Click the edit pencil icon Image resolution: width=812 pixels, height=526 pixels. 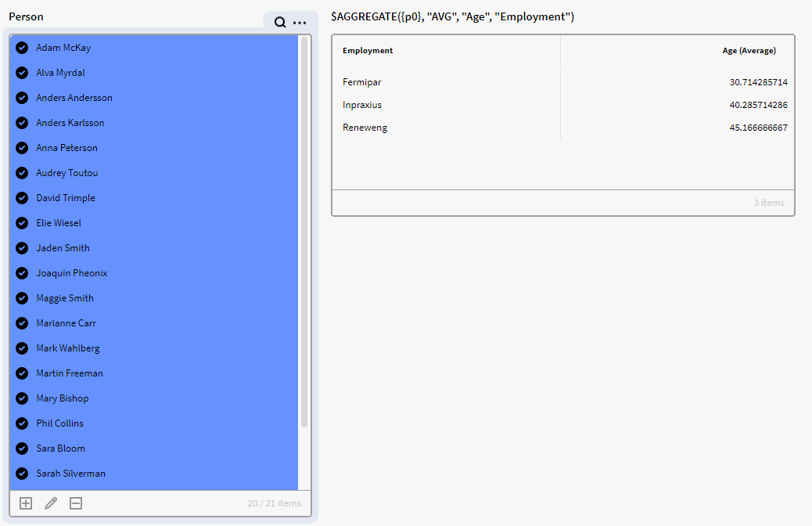pos(51,503)
